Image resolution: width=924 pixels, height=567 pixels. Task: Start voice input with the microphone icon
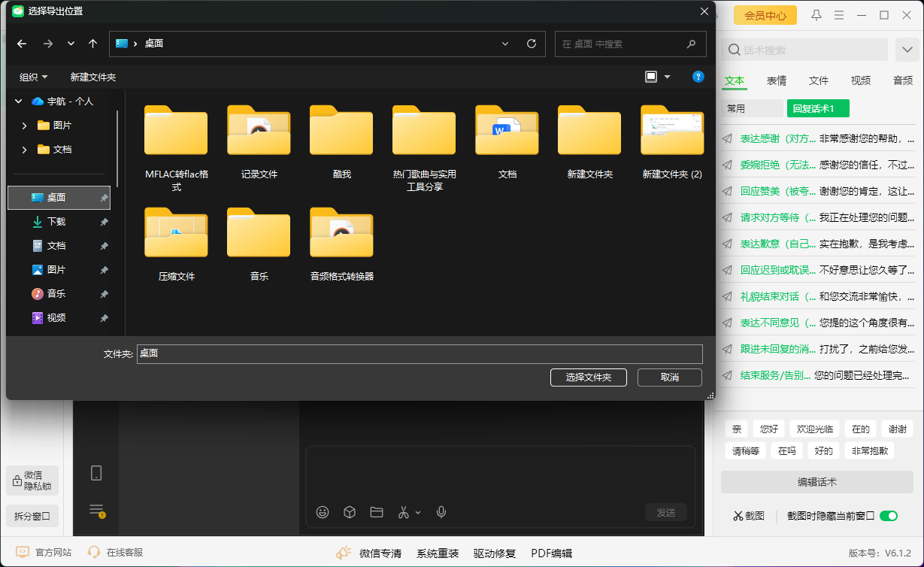441,512
